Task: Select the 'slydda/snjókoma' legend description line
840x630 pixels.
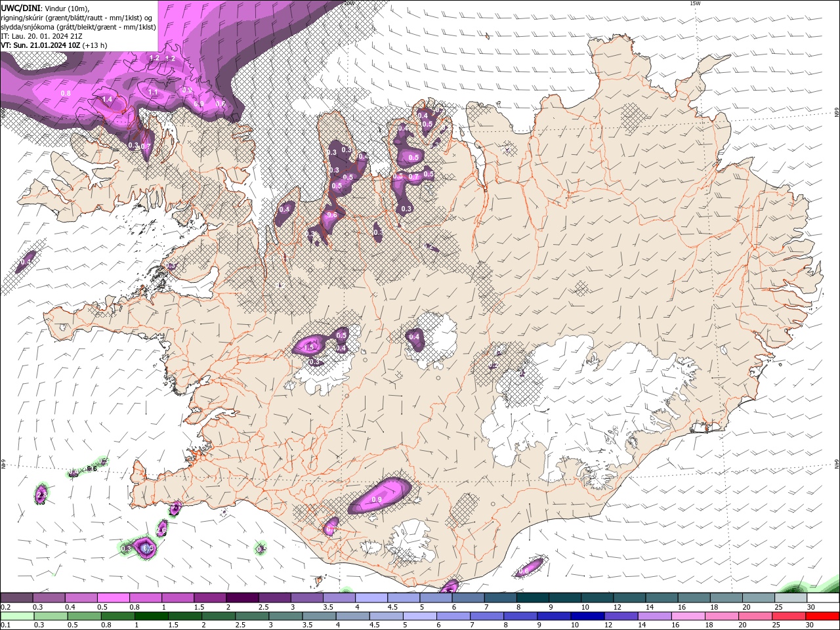Action: click(x=79, y=27)
